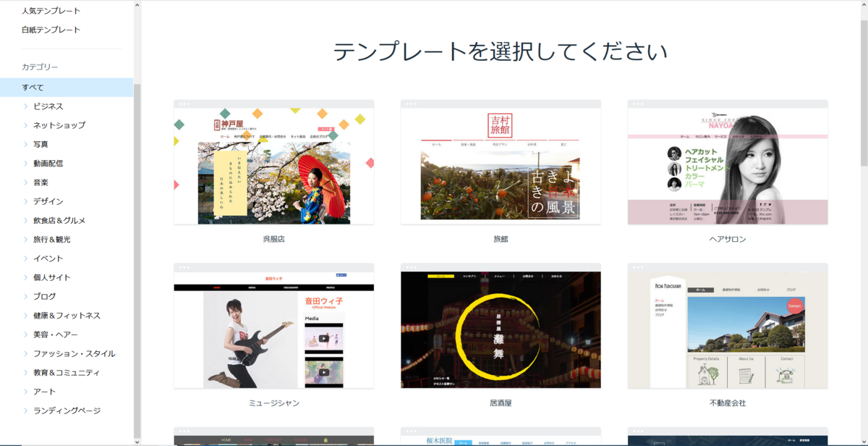Screen dimensions: 868x446
Task: Select the アート category label
Action: [x=44, y=392]
